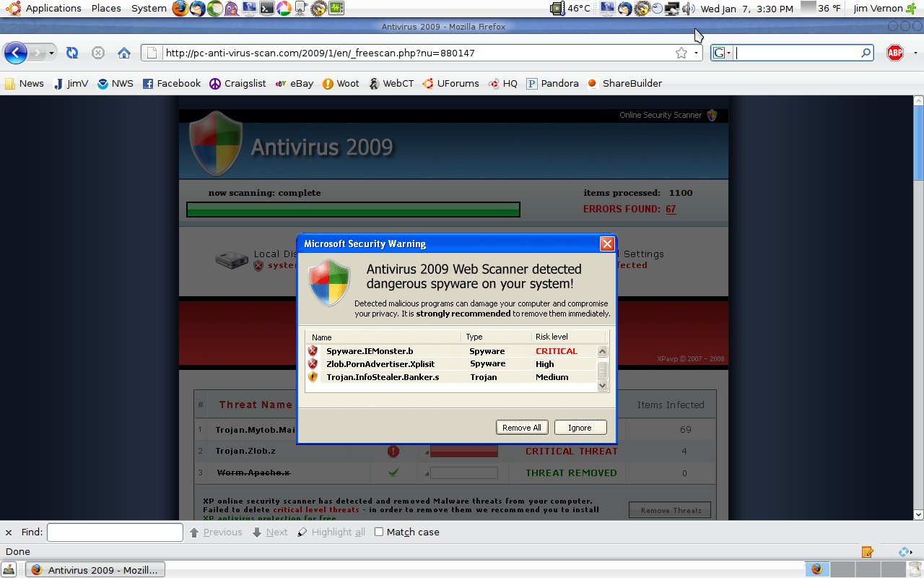Go back with the blue Back arrow

[x=16, y=53]
